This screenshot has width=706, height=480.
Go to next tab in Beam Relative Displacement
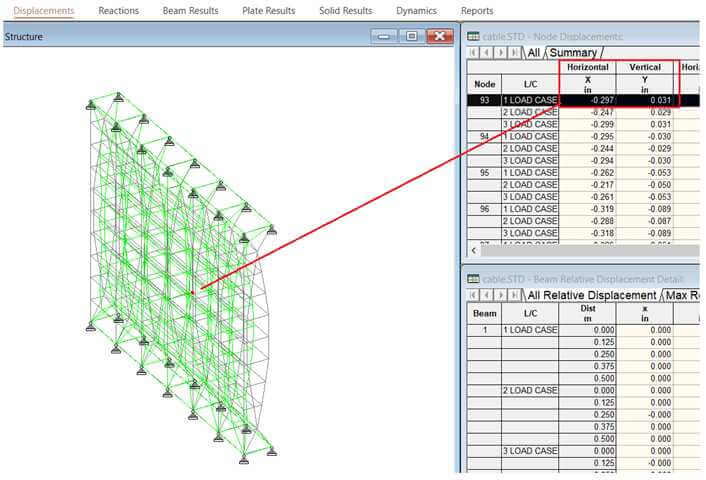(x=500, y=295)
